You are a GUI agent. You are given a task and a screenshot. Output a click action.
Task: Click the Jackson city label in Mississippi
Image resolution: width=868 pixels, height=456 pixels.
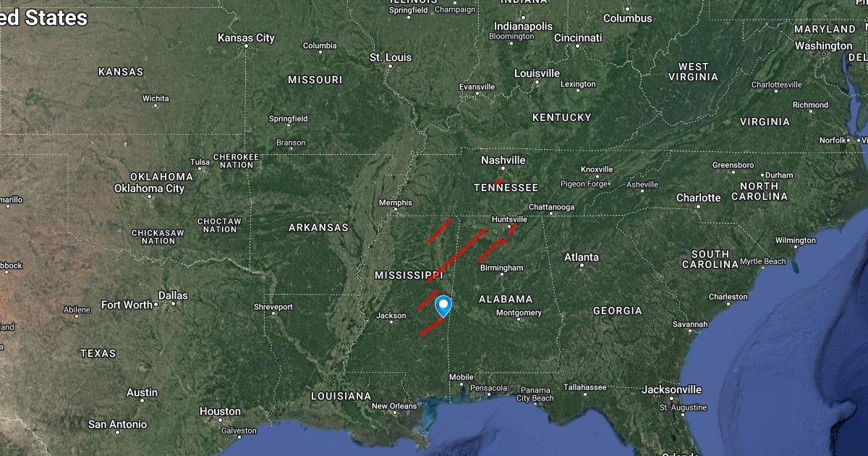tap(391, 316)
